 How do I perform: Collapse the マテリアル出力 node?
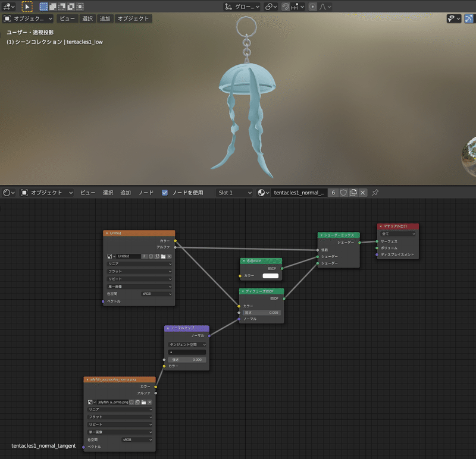coord(381,227)
